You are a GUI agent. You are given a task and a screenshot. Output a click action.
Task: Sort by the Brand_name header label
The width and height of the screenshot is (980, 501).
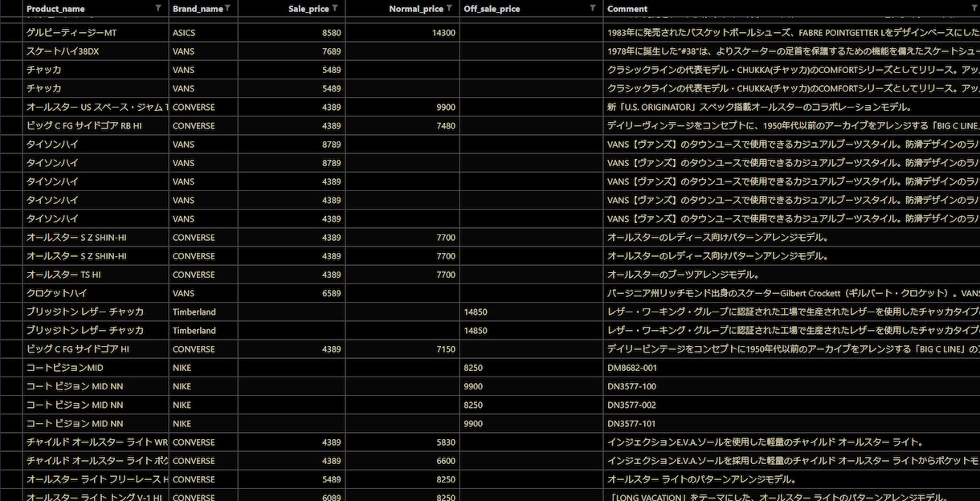(198, 9)
